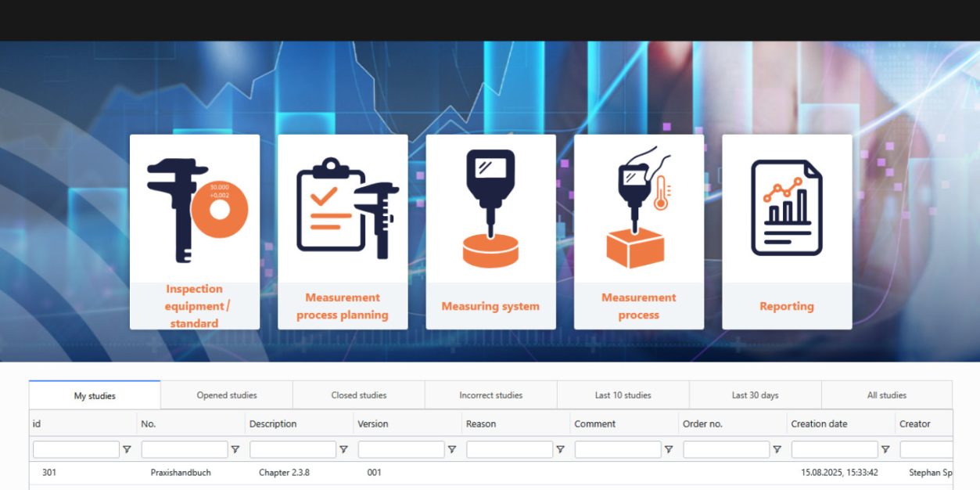This screenshot has height=490, width=980.
Task: Click the Measuring system label
Action: pyautogui.click(x=490, y=306)
